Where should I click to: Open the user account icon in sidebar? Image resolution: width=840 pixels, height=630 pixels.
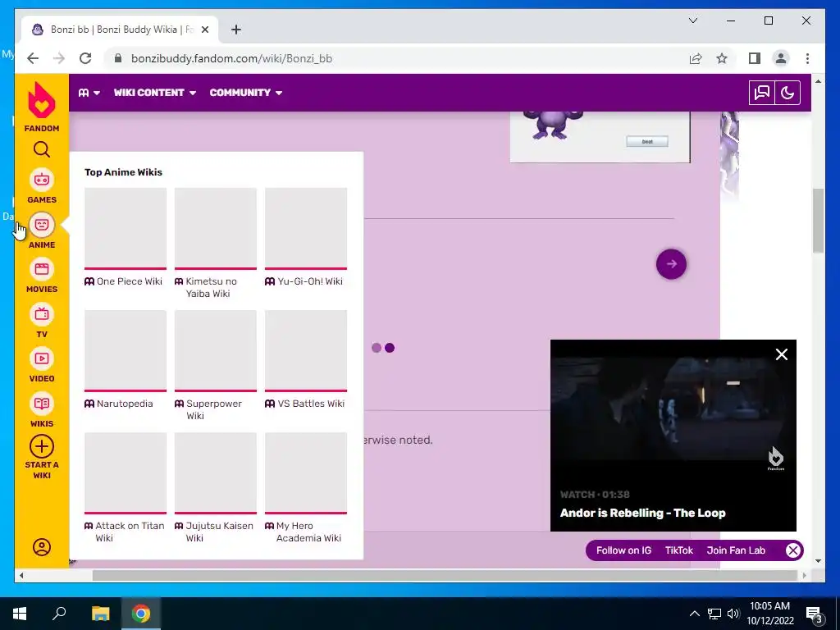tap(42, 547)
